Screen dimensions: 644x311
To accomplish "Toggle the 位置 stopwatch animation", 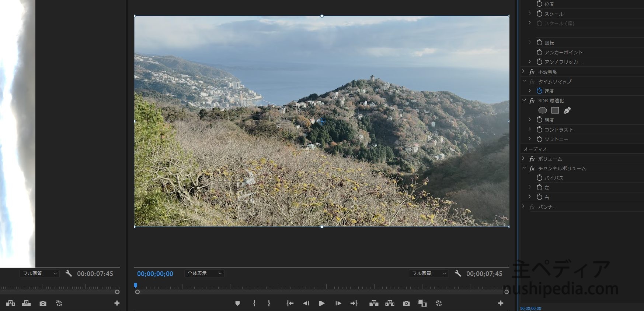I will [x=539, y=4].
